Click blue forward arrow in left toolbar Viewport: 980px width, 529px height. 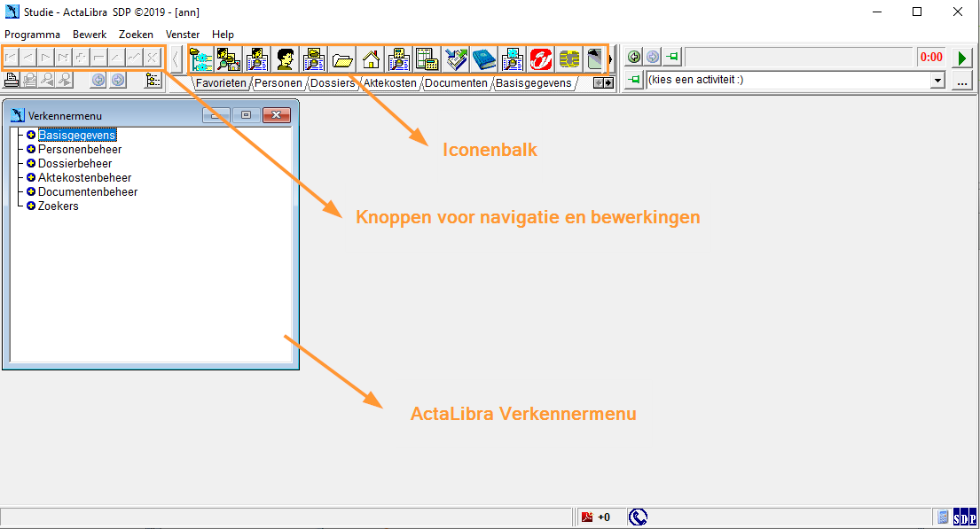coord(117,80)
